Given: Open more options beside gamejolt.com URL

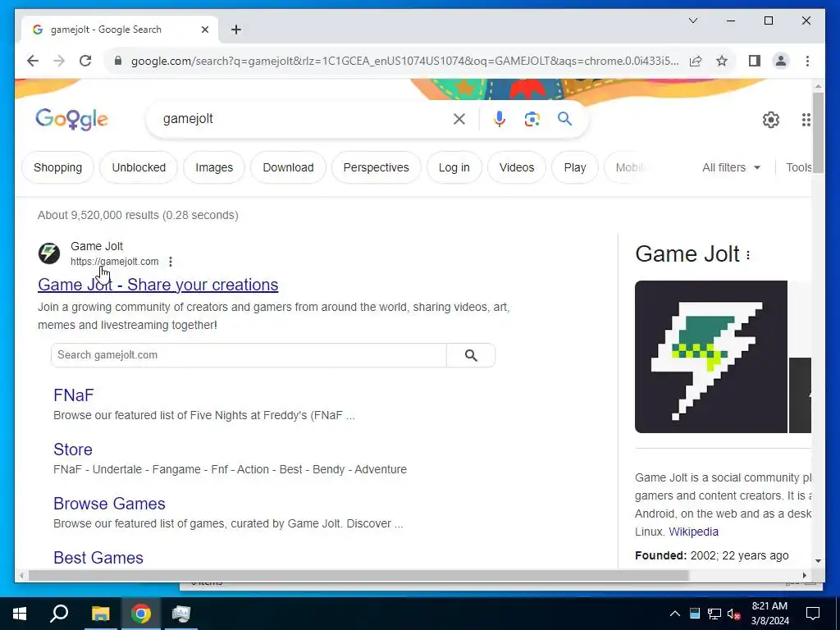Looking at the screenshot, I should pos(171,262).
